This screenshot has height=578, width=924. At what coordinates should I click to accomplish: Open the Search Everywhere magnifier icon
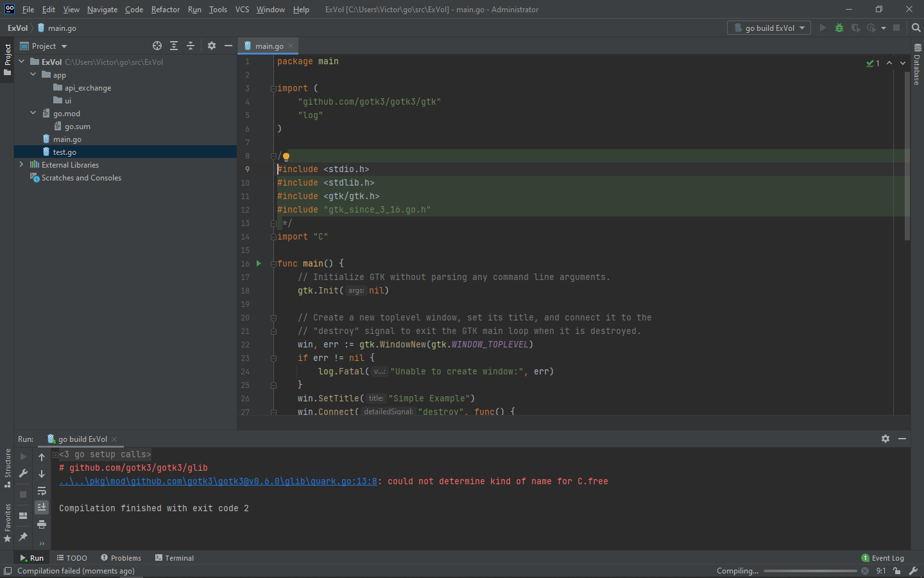click(915, 28)
